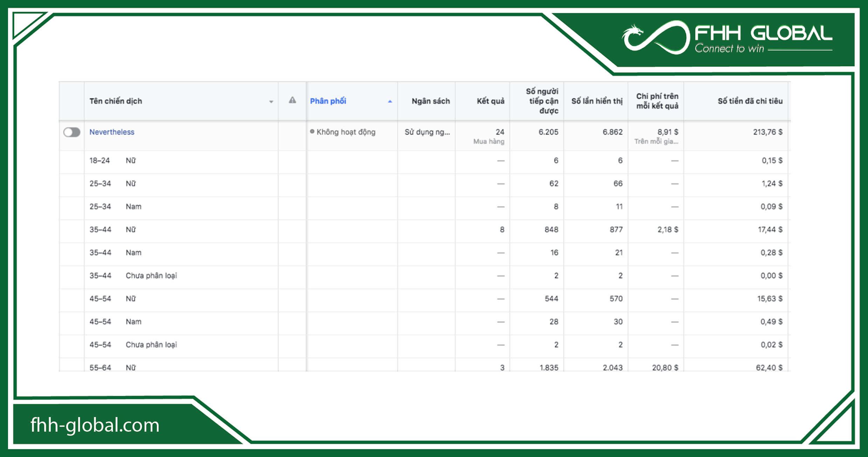The image size is (868, 457).
Task: Click the sort arrow on Phân phối column
Action: tap(390, 101)
